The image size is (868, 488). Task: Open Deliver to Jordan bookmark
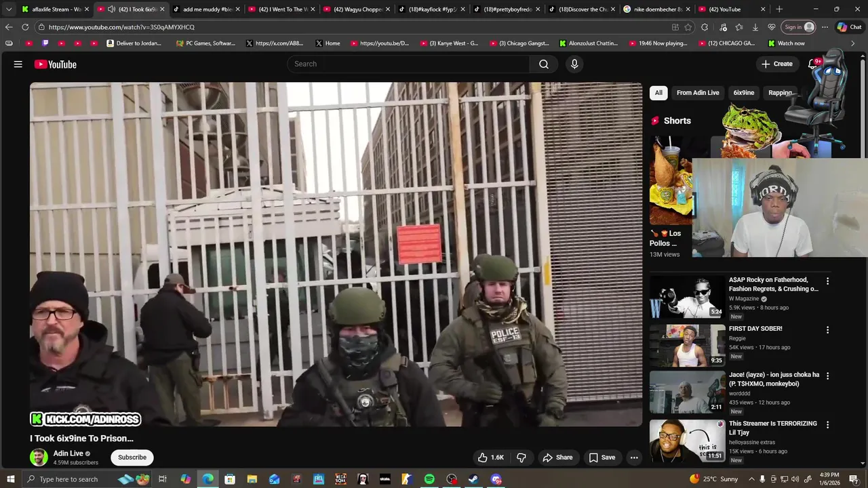click(x=134, y=43)
